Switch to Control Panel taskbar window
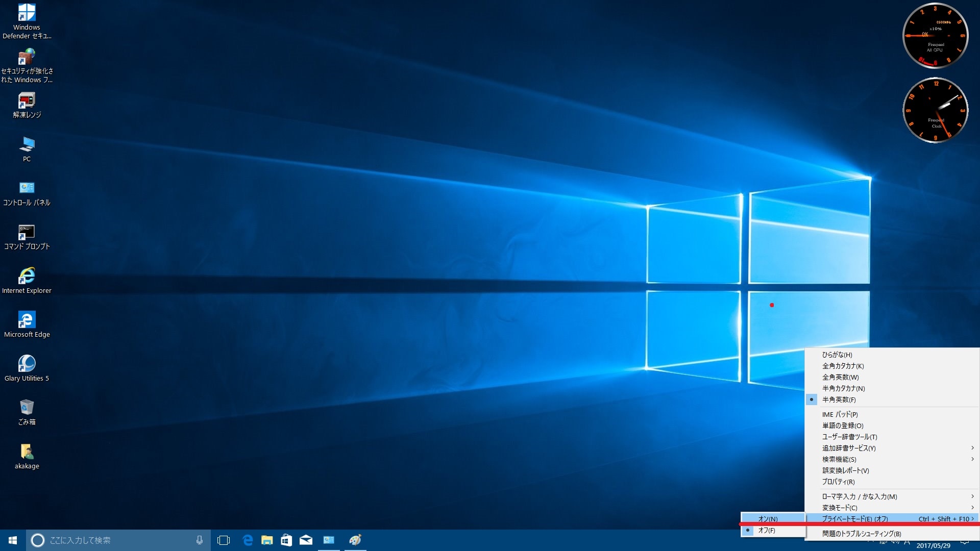Screen dimensions: 980x551 [x=329, y=540]
